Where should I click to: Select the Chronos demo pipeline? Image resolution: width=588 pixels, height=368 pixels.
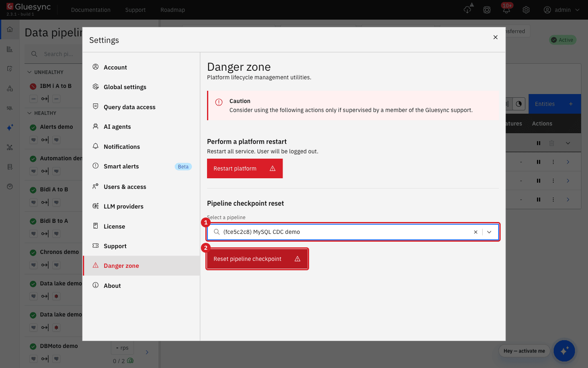[59, 252]
